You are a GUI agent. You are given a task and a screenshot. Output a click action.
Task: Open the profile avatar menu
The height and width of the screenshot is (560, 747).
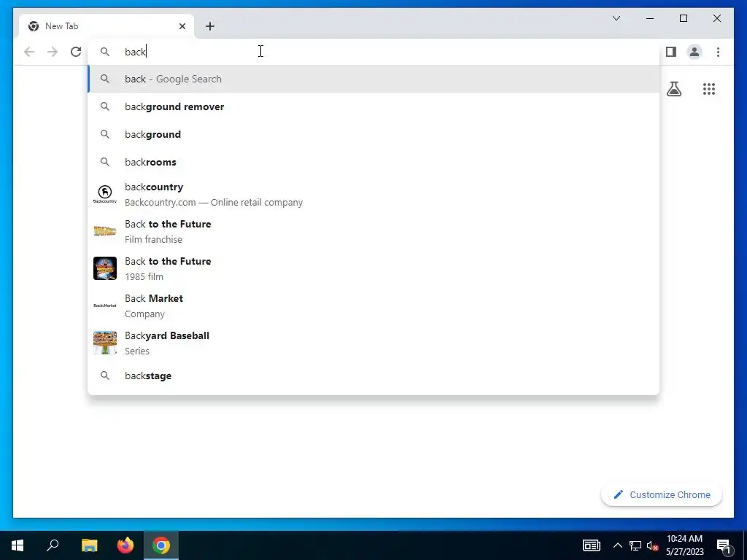click(x=694, y=52)
